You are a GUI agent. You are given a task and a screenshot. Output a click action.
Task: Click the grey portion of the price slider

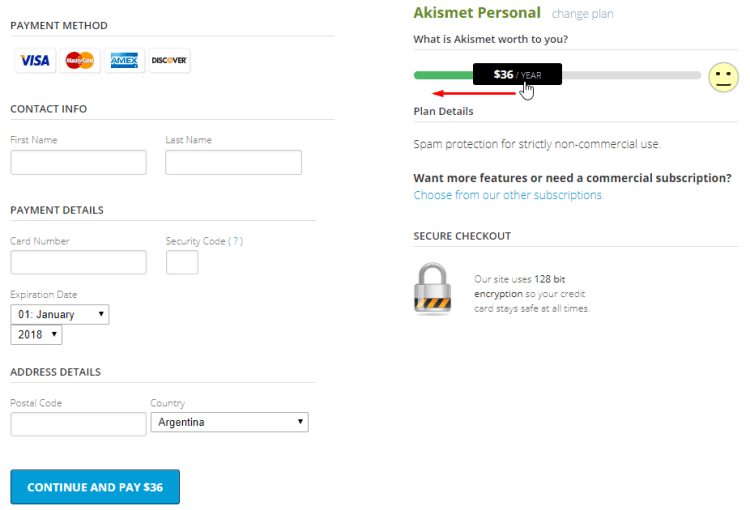pyautogui.click(x=630, y=75)
